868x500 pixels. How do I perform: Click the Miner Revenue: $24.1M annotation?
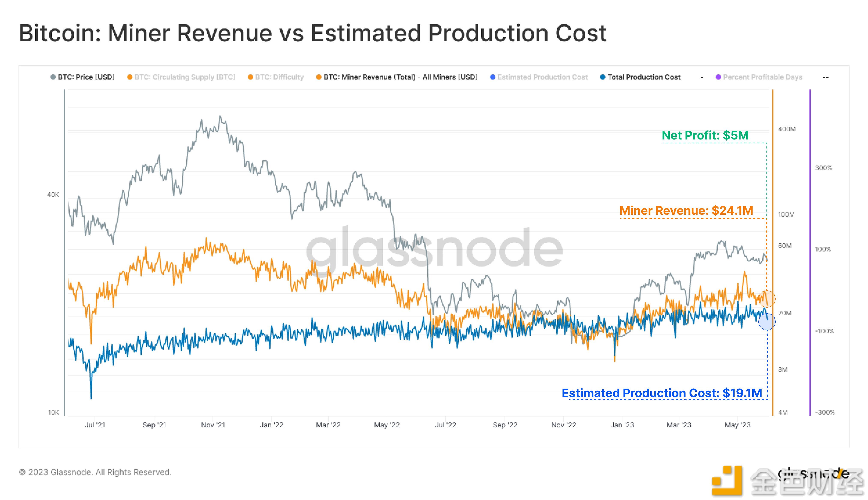686,210
